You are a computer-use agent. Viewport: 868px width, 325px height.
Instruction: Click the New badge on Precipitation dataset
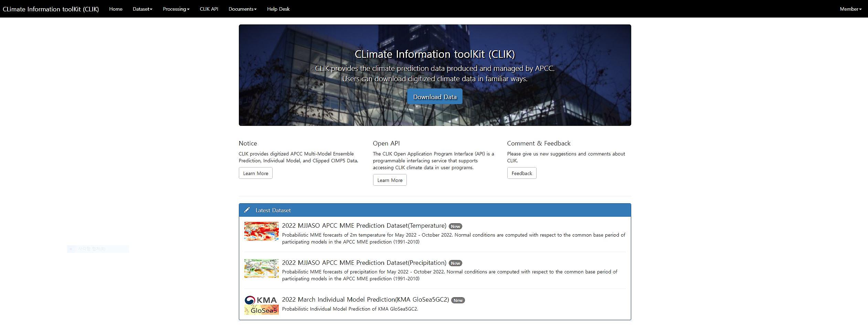(x=455, y=263)
